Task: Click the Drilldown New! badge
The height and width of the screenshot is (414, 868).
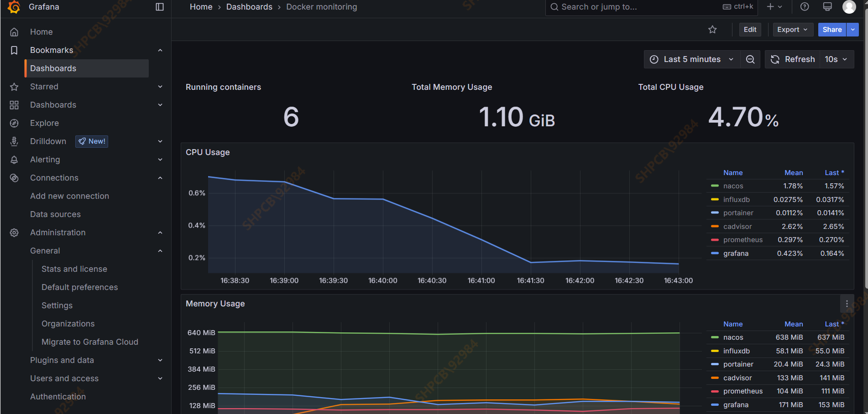Action: [92, 141]
